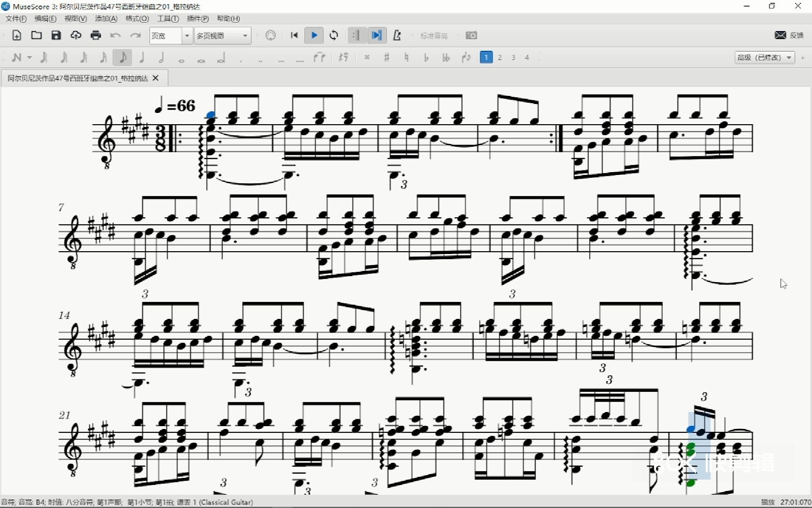Print the score

[x=95, y=35]
